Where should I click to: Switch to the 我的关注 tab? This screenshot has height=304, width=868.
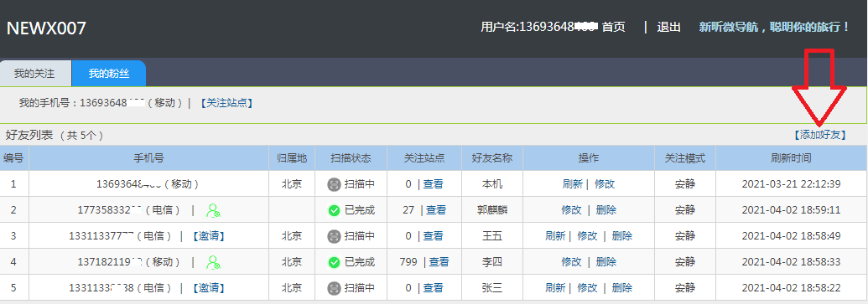tap(35, 74)
